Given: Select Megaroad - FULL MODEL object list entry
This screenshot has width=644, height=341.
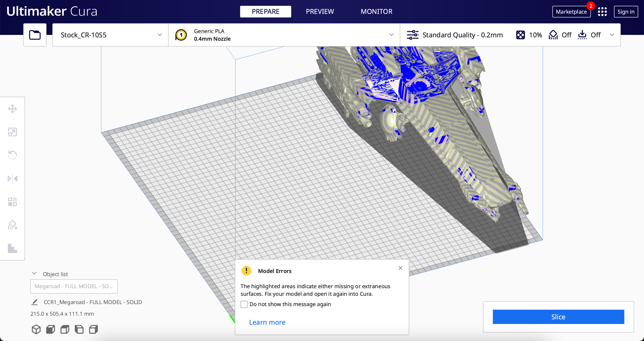Looking at the screenshot, I should [74, 286].
